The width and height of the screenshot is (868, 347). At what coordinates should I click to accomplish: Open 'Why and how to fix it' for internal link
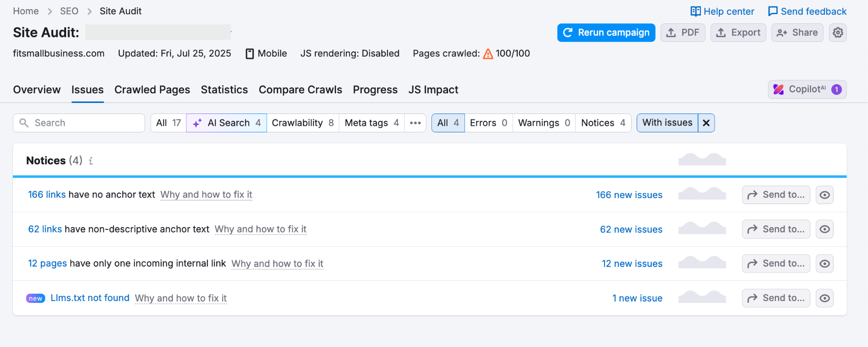(277, 263)
